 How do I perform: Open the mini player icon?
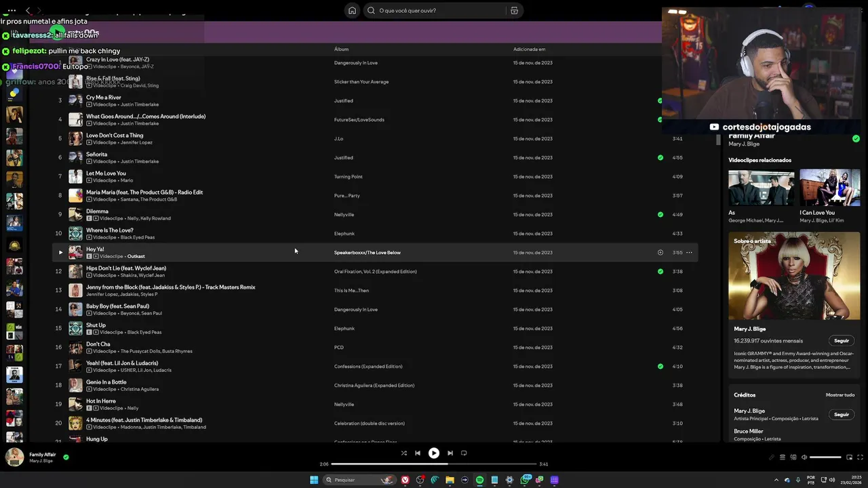coord(849,457)
